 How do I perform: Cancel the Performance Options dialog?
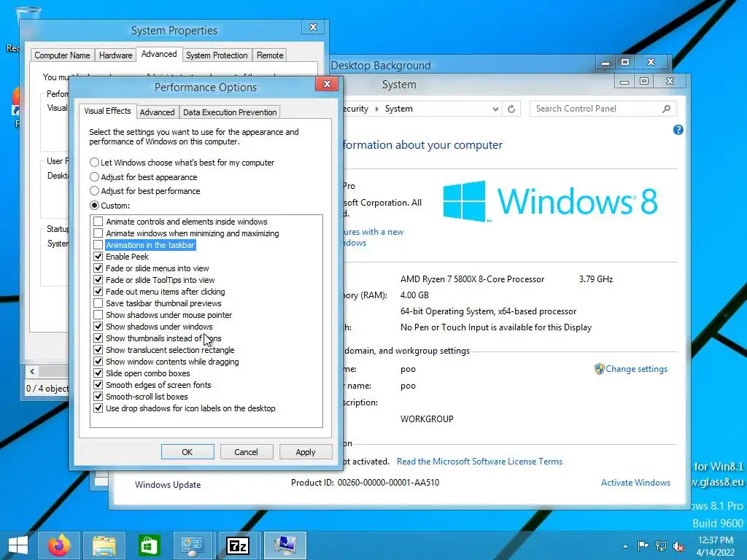pos(247,452)
